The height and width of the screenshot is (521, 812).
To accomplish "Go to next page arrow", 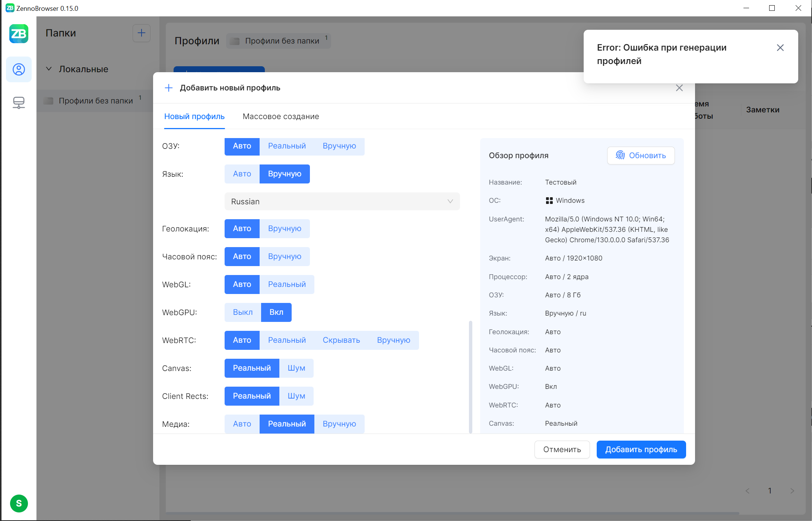I will coord(792,491).
